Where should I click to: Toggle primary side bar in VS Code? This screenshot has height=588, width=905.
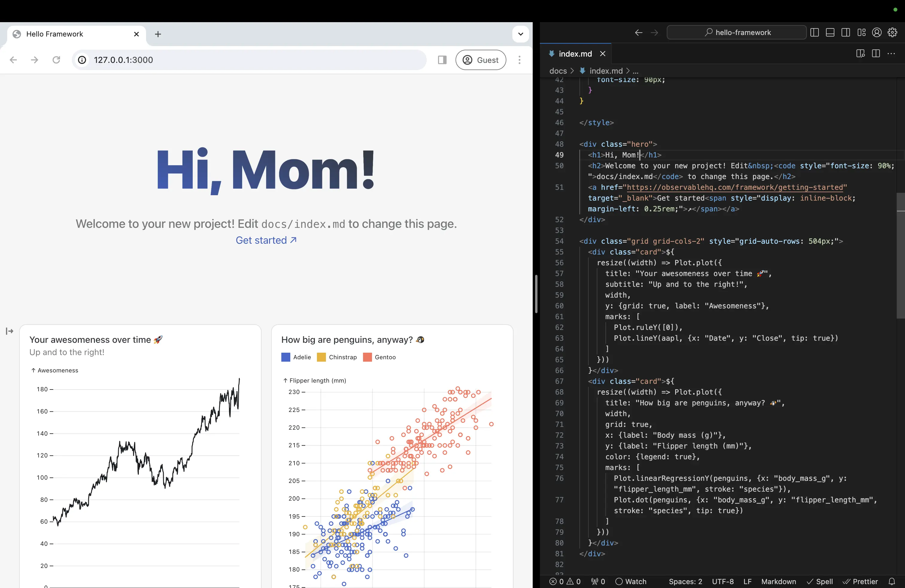pyautogui.click(x=815, y=33)
